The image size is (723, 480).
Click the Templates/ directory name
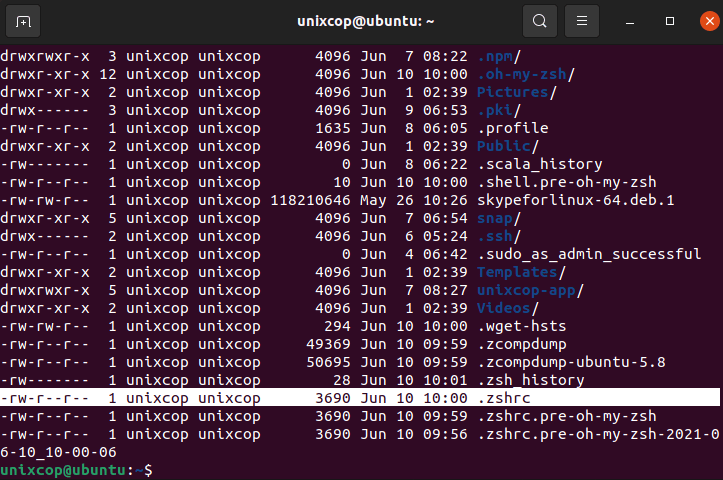(522, 273)
